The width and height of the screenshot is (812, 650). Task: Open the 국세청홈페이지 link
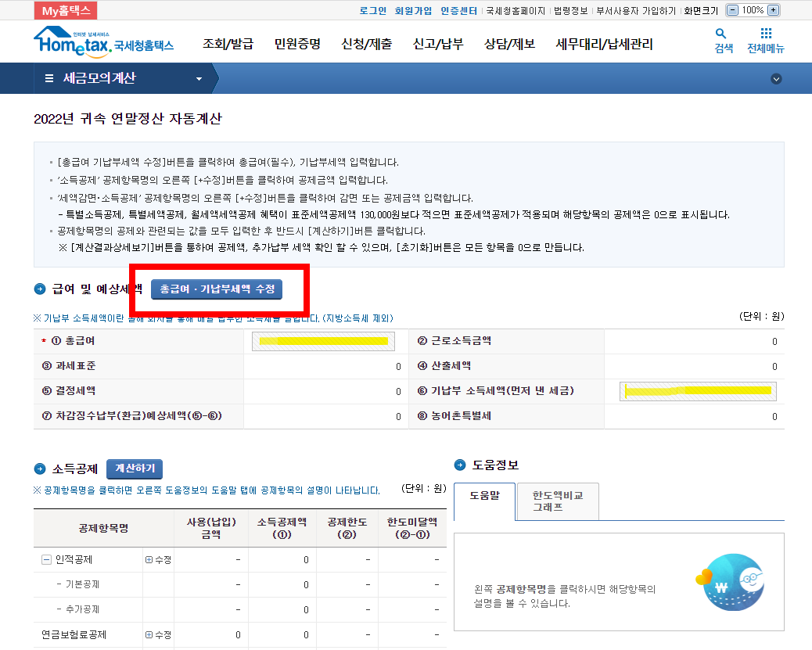coord(516,10)
